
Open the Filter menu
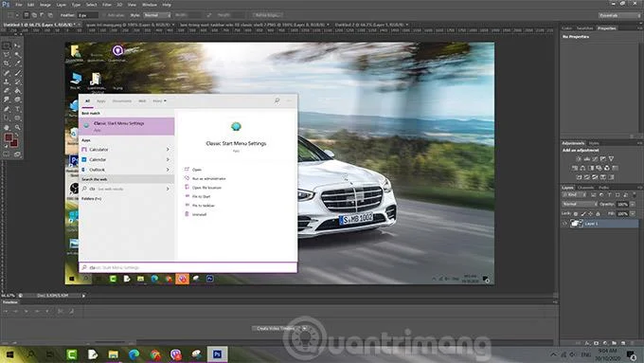click(x=107, y=5)
